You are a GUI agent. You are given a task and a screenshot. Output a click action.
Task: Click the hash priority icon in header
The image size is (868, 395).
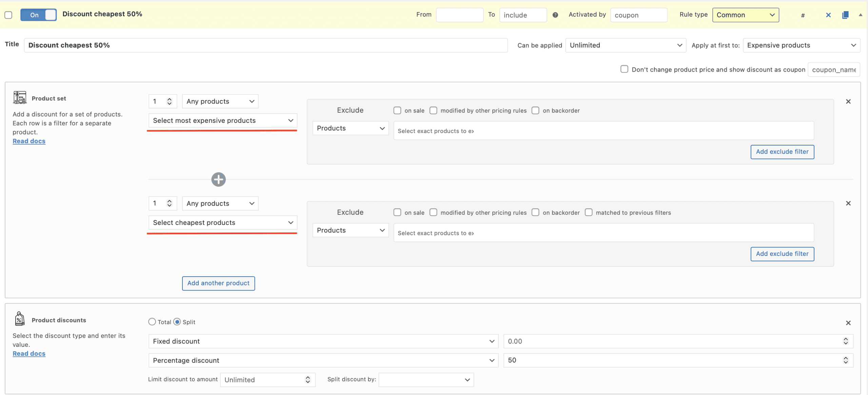pyautogui.click(x=803, y=15)
